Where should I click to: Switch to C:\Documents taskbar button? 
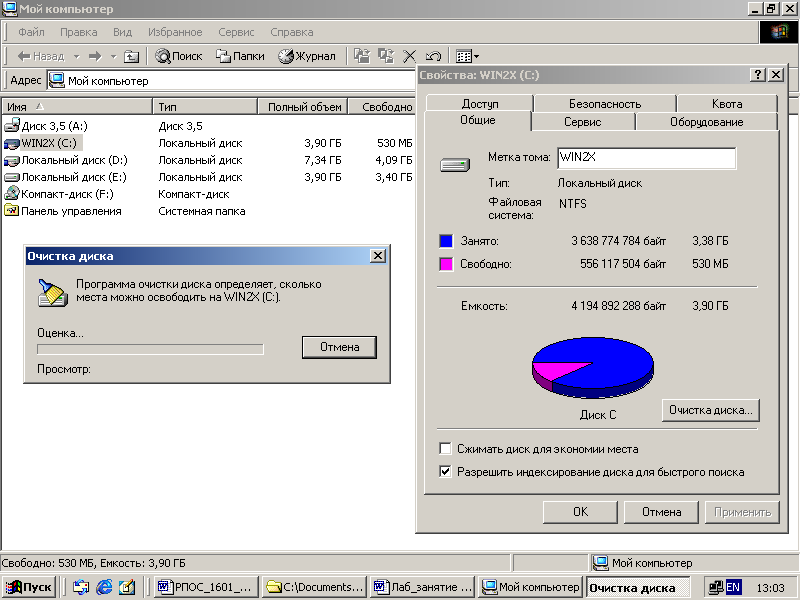click(314, 587)
